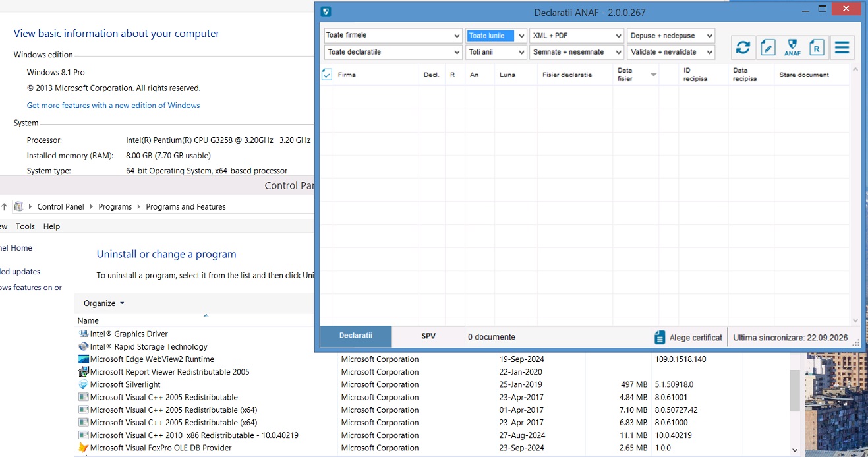868x457 pixels.
Task: Click Control Panel in the breadcrumb path
Action: click(61, 206)
